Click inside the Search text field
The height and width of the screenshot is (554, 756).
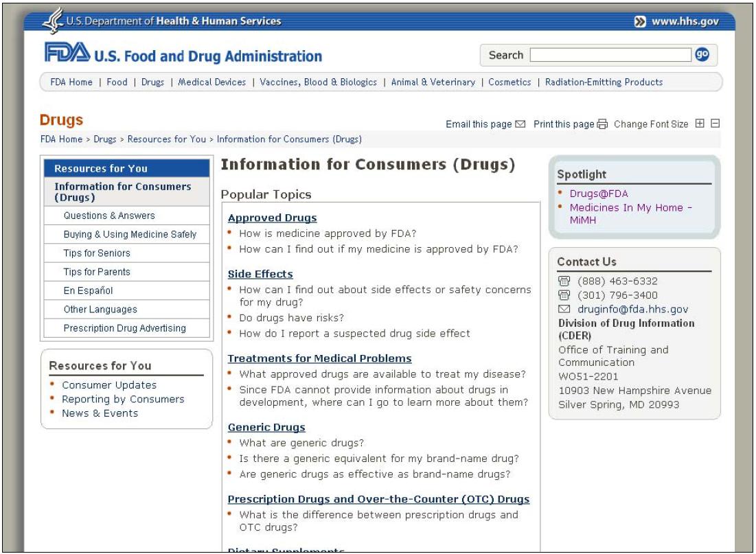(x=610, y=55)
